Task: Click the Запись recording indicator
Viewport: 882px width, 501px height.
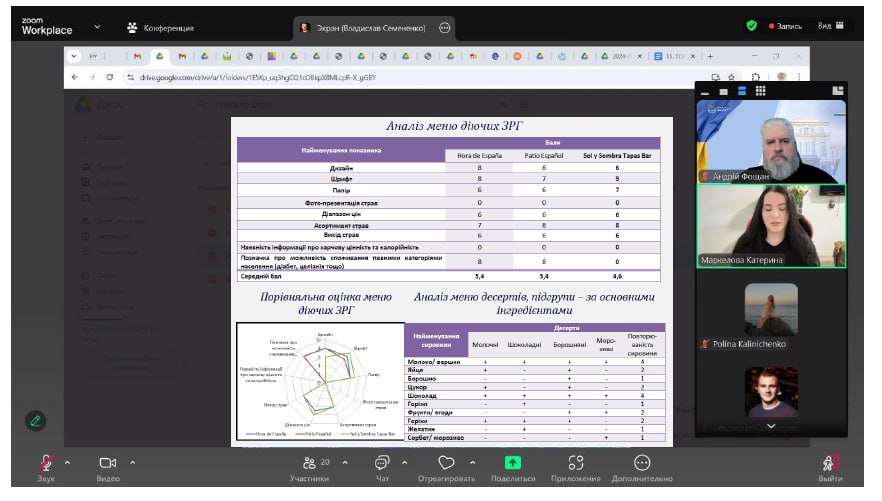Action: (785, 26)
